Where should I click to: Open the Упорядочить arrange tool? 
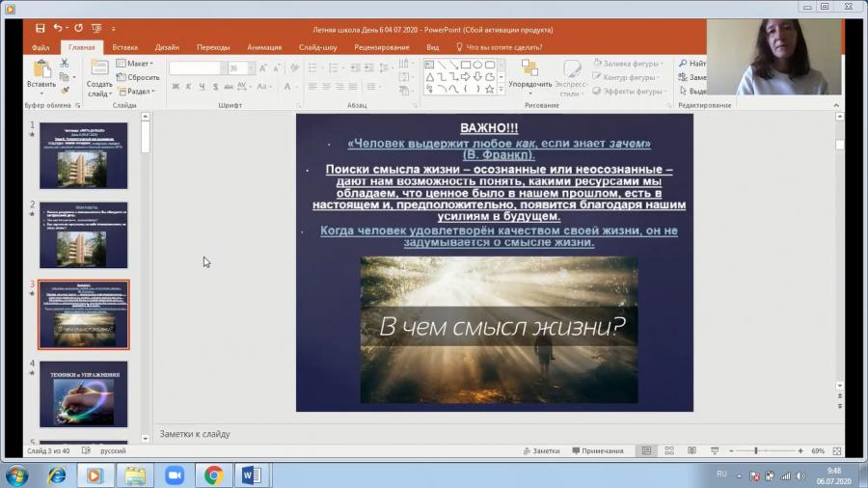pos(529,74)
